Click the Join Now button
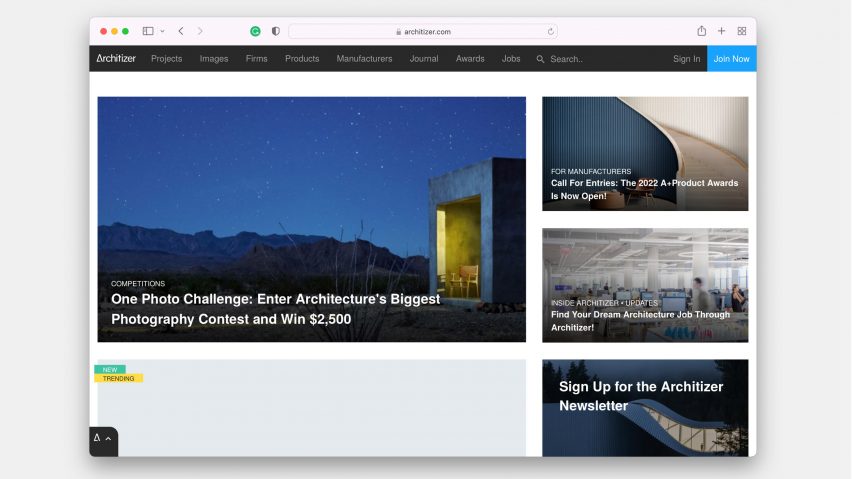Screen dimensions: 852x479 click(x=731, y=59)
